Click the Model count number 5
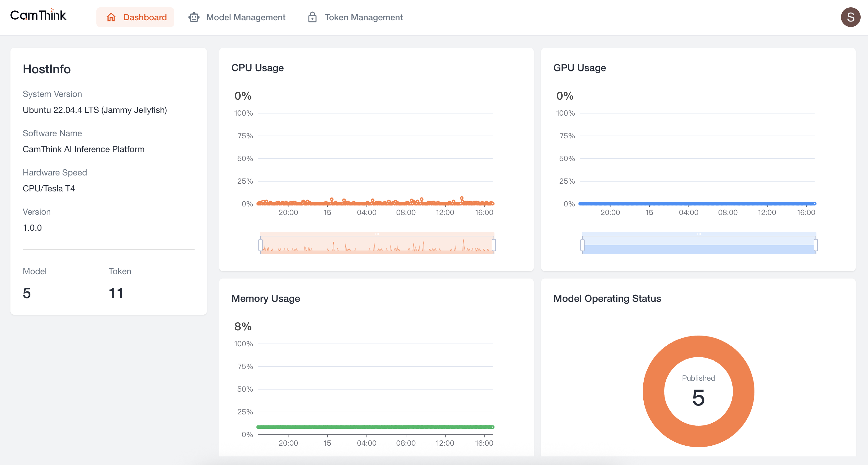The width and height of the screenshot is (868, 465). tap(27, 293)
